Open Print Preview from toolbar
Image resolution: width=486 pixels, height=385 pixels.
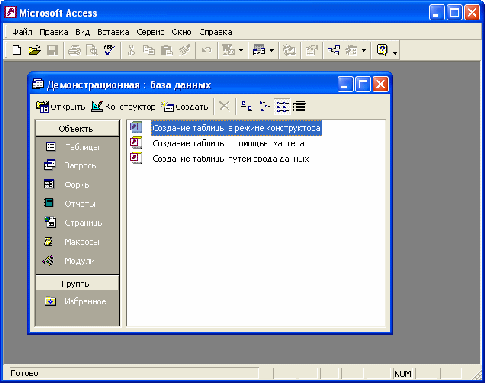(x=92, y=50)
